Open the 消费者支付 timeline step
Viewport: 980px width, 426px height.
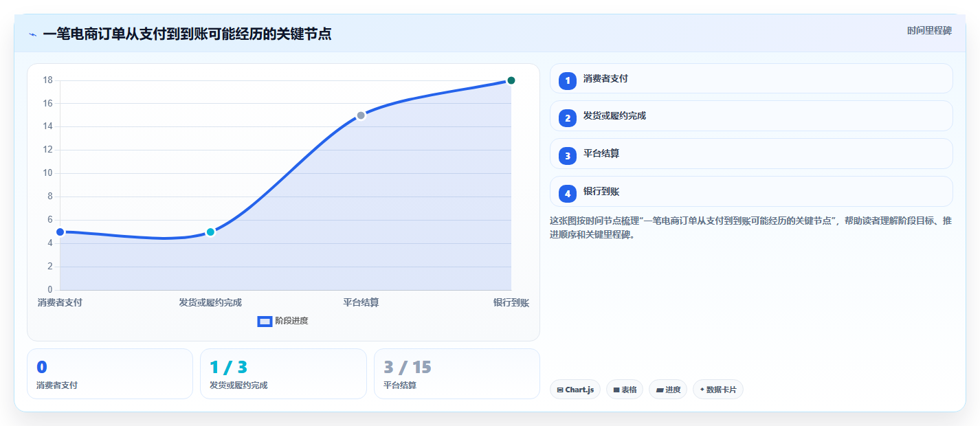pos(751,78)
